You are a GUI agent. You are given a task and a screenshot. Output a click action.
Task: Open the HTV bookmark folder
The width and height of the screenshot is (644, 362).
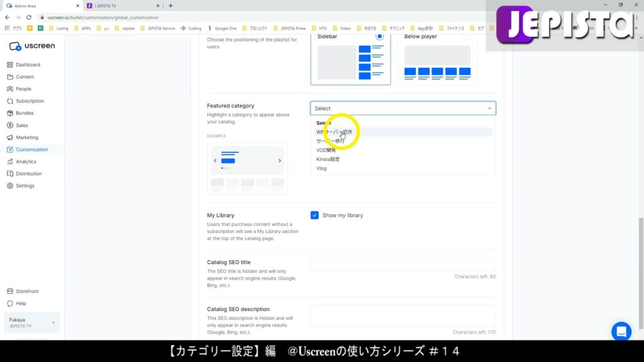[319, 28]
